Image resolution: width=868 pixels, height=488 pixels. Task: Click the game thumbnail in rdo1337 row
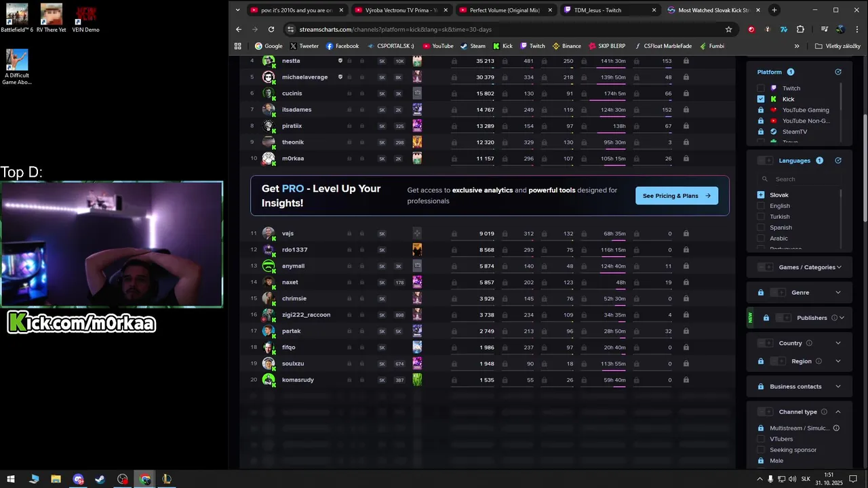click(x=417, y=249)
